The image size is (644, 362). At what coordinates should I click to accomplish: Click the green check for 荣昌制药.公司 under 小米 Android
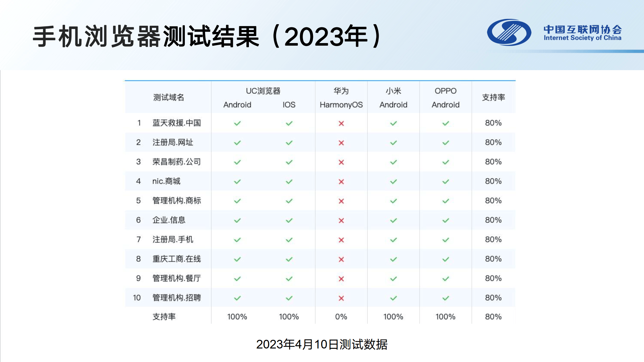[x=393, y=162]
